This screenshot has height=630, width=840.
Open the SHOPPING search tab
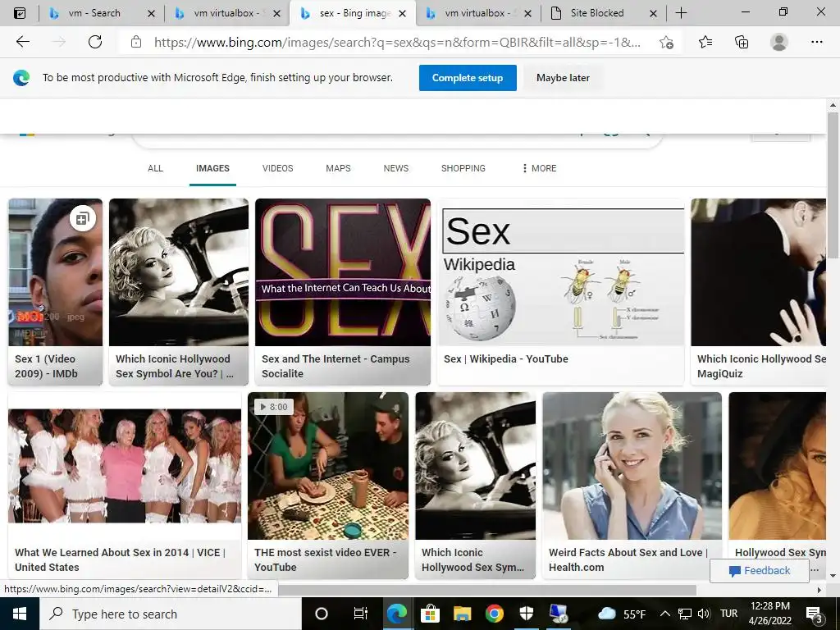click(463, 168)
